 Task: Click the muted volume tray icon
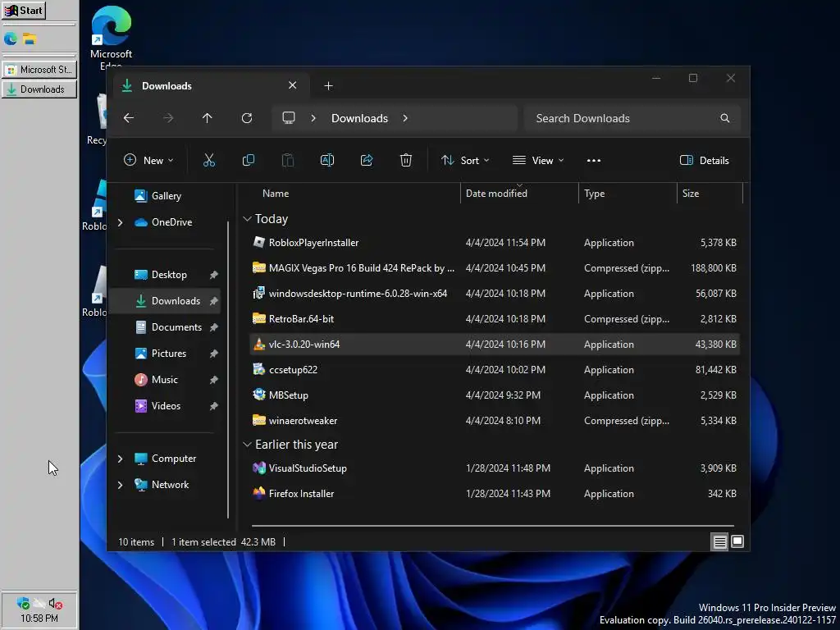coord(55,603)
